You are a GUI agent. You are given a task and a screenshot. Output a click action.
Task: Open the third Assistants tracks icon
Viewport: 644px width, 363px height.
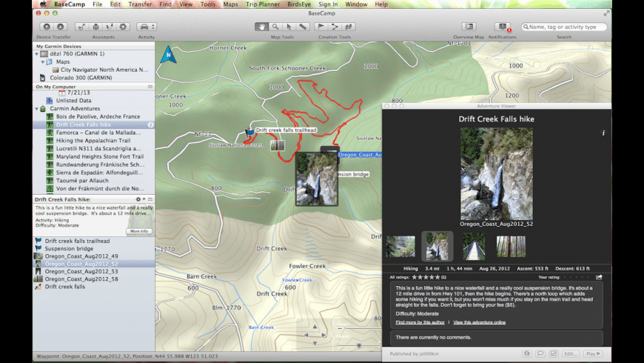click(x=110, y=27)
